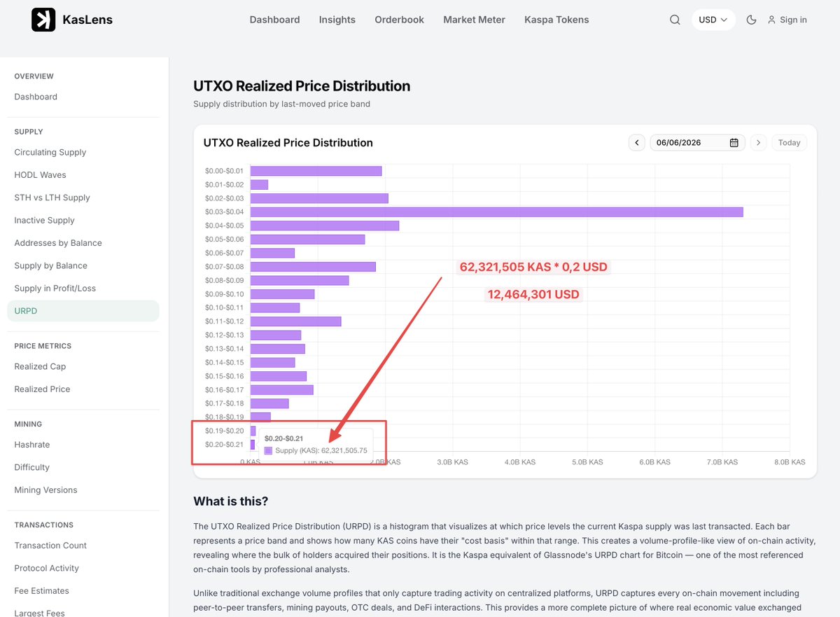Open the search magnifier icon

coord(675,20)
